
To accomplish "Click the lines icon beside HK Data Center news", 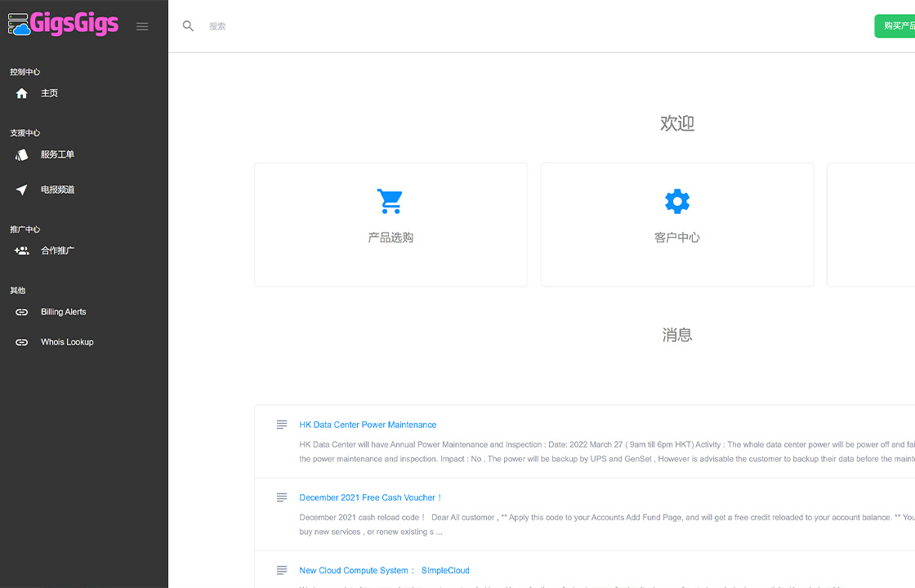I will (x=282, y=425).
